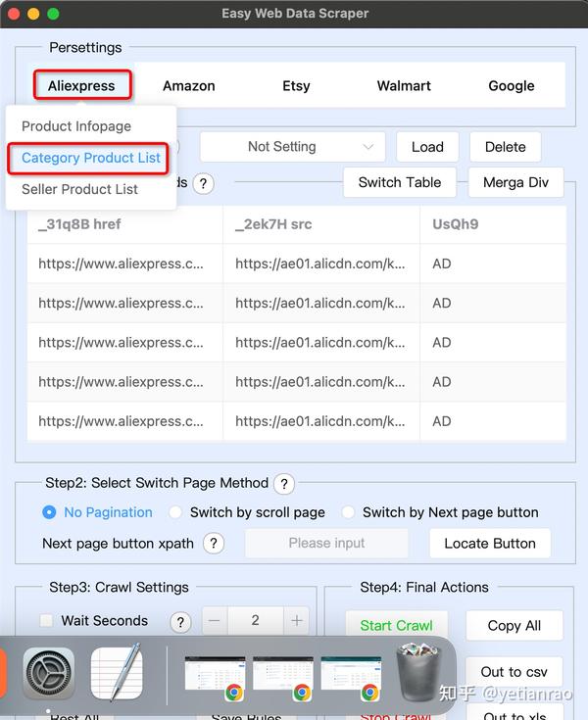This screenshot has width=588, height=720.
Task: Open the Walmart presettings tab
Action: click(x=404, y=86)
